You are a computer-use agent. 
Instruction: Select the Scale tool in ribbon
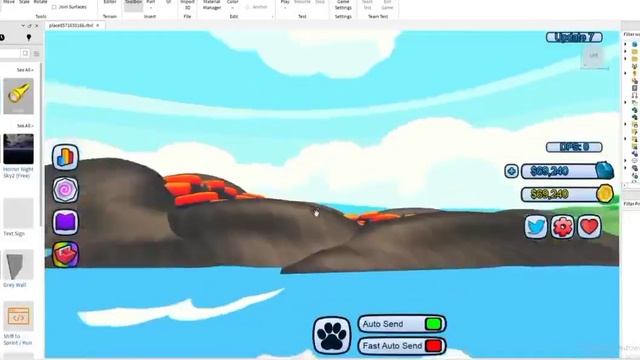24,2
